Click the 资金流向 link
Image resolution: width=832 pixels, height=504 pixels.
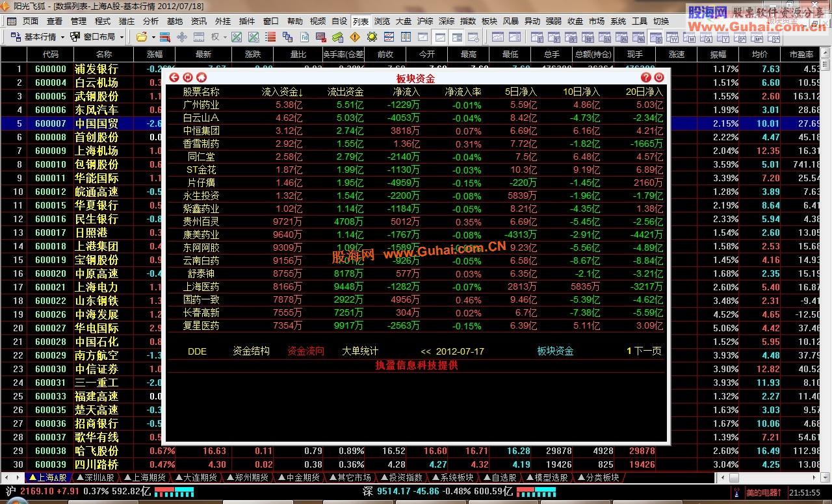click(305, 351)
